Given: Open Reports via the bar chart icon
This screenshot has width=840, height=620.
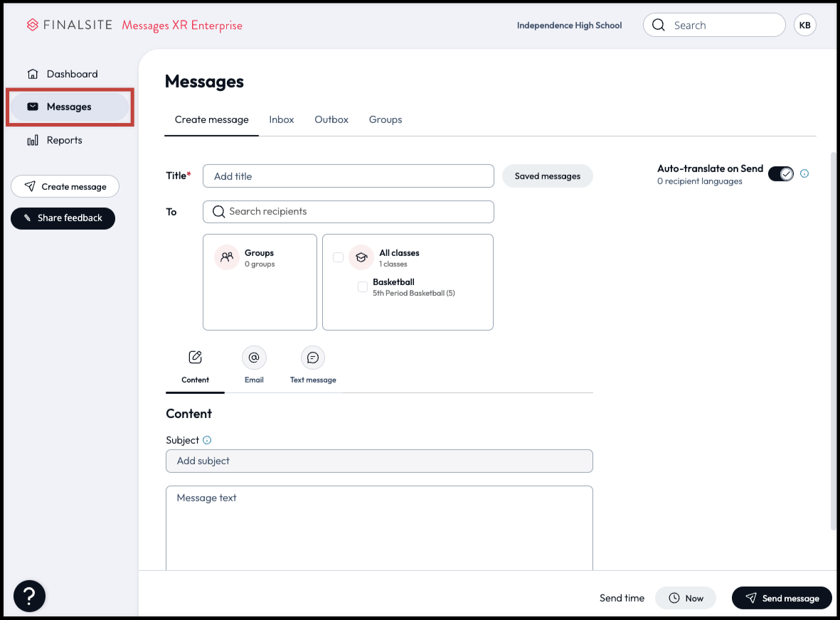Looking at the screenshot, I should click(32, 141).
